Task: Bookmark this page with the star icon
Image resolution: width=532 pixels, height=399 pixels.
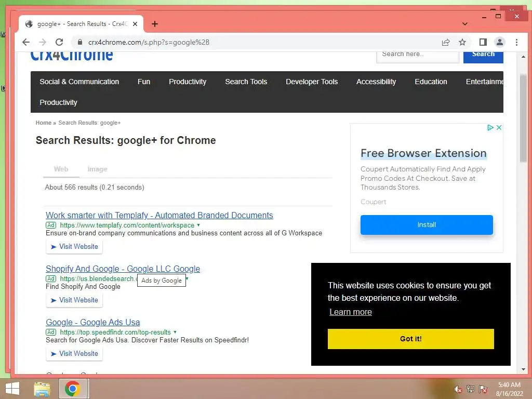Action: pos(462,42)
